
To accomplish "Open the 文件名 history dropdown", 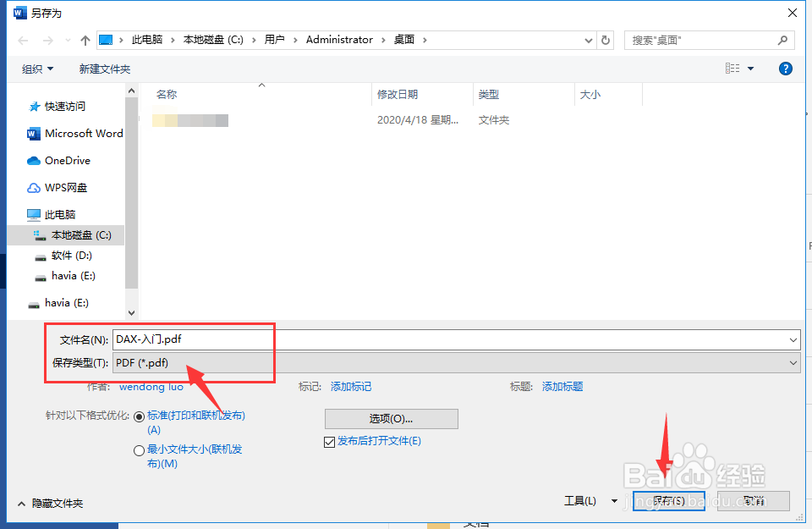I will [793, 339].
